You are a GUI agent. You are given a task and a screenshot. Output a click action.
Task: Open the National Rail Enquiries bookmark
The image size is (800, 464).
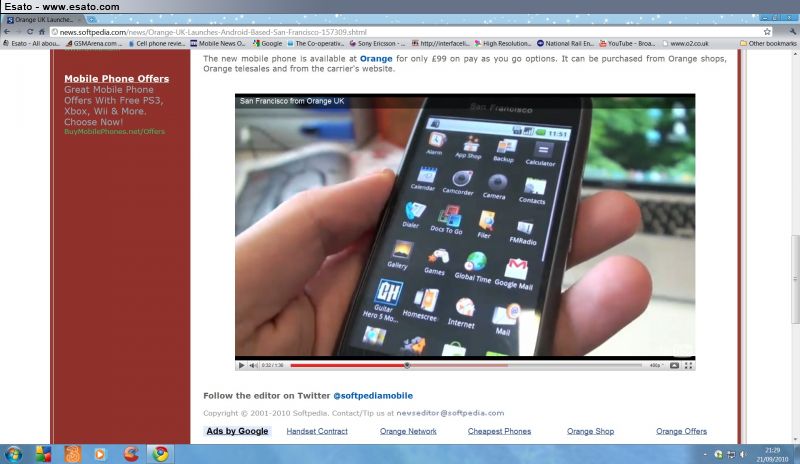pyautogui.click(x=565, y=43)
